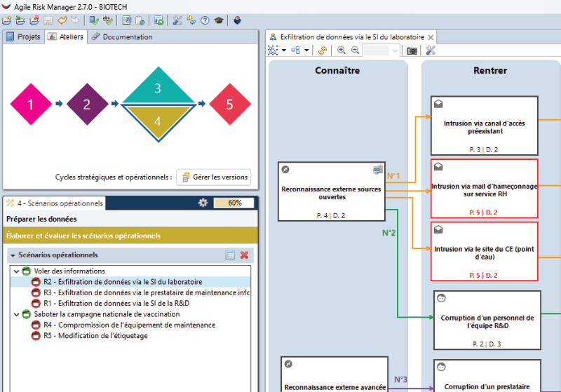This screenshot has width=561, height=392.
Task: Click the gear icon beside 60% progress
Action: pos(203,203)
